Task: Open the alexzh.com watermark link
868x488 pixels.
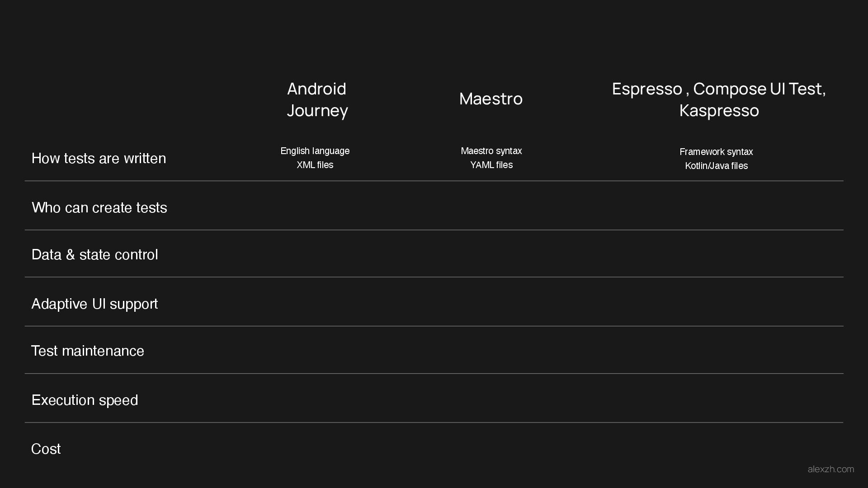Action: click(830, 469)
